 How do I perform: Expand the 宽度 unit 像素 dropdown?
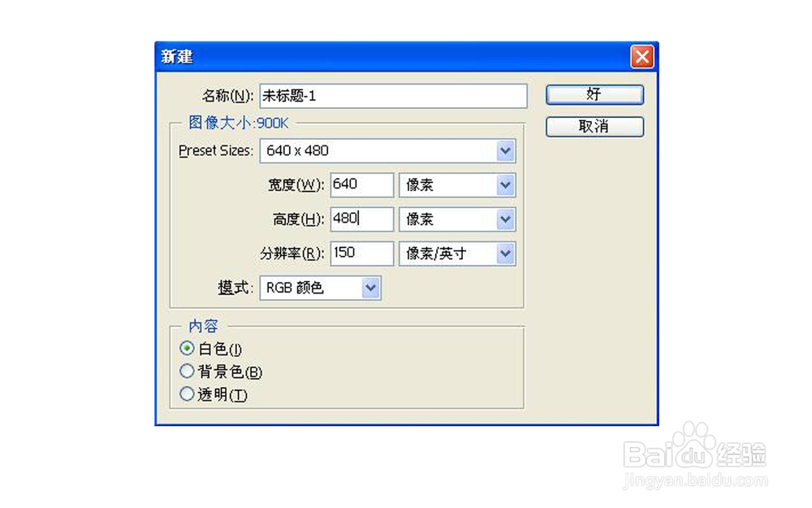[456, 185]
